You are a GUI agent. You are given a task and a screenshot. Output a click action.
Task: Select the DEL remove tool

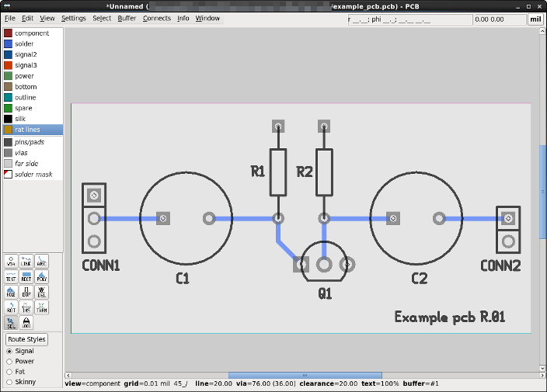click(41, 292)
